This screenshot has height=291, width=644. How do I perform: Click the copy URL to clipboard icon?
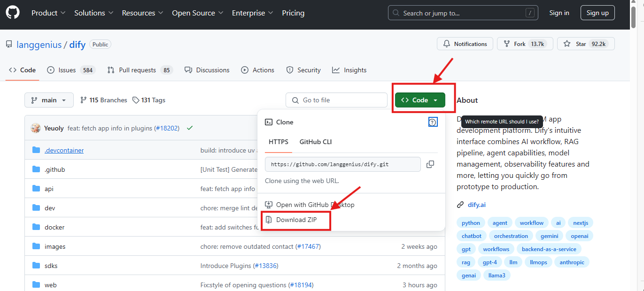[x=430, y=164]
